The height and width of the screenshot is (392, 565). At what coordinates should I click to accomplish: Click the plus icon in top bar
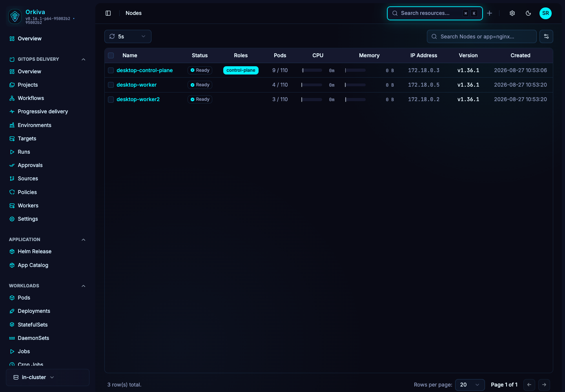[490, 13]
